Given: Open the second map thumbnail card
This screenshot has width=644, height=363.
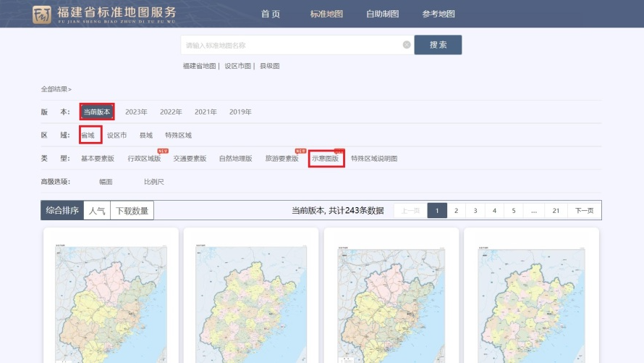Looking at the screenshot, I should [x=251, y=296].
